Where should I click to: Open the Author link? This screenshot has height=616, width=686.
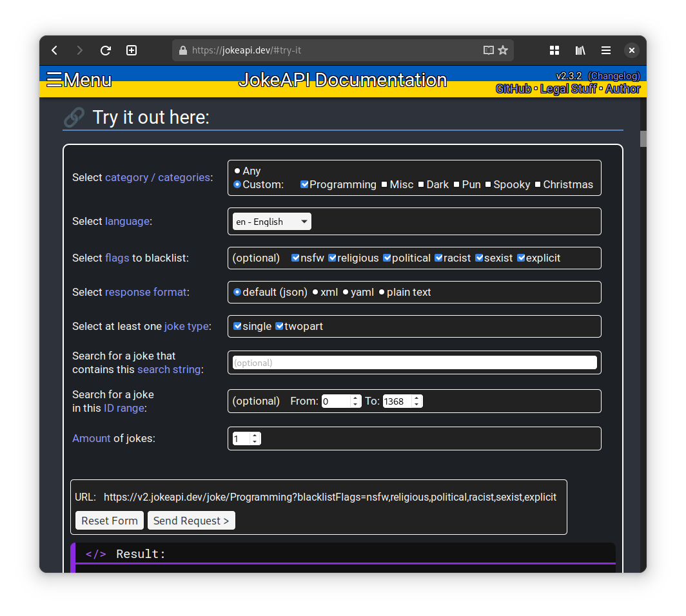coord(623,89)
